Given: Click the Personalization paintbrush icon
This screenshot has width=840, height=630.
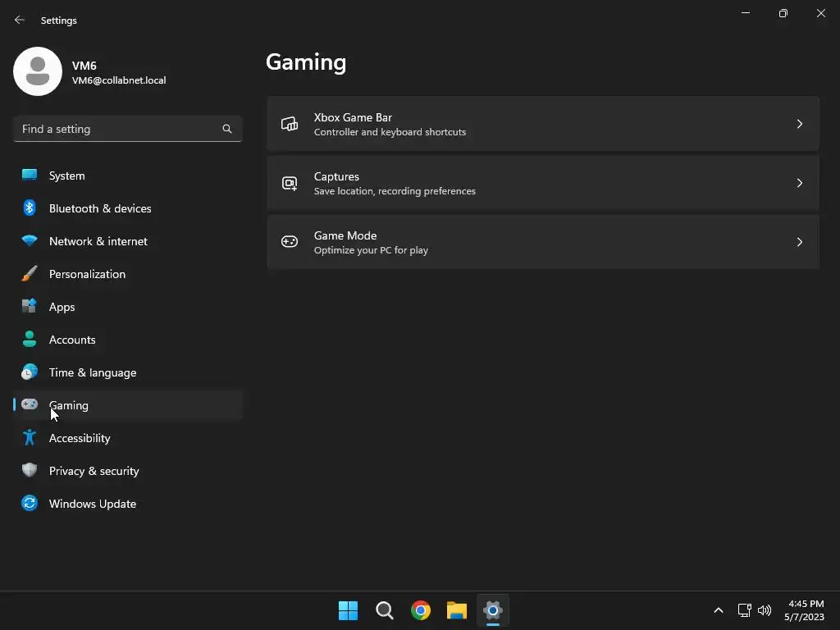Looking at the screenshot, I should click(x=30, y=274).
